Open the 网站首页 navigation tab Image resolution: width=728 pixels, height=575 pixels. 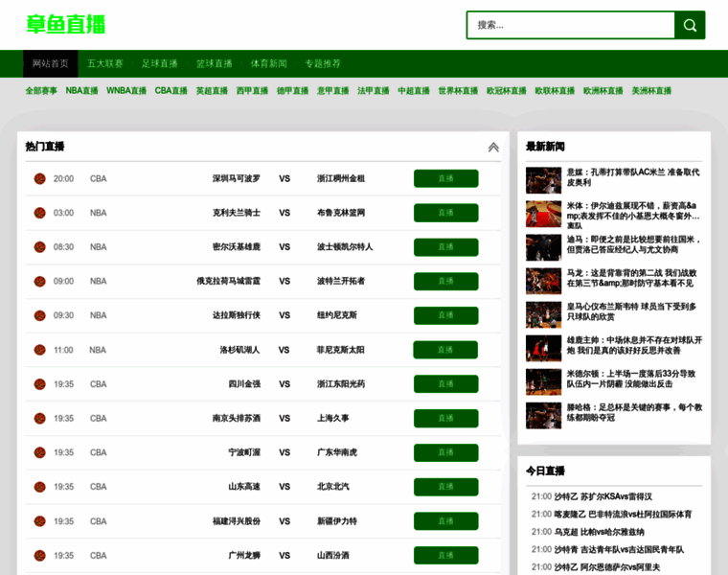point(50,63)
